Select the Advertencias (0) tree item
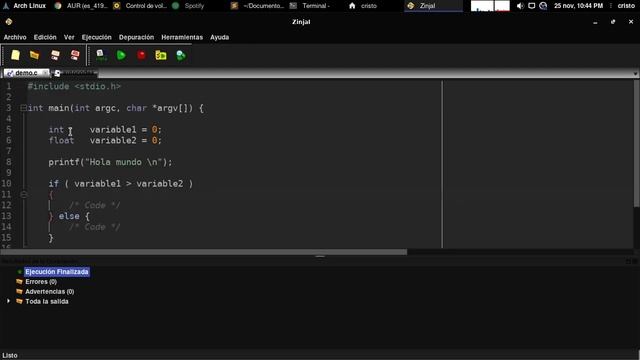The width and height of the screenshot is (640, 360). pos(50,291)
